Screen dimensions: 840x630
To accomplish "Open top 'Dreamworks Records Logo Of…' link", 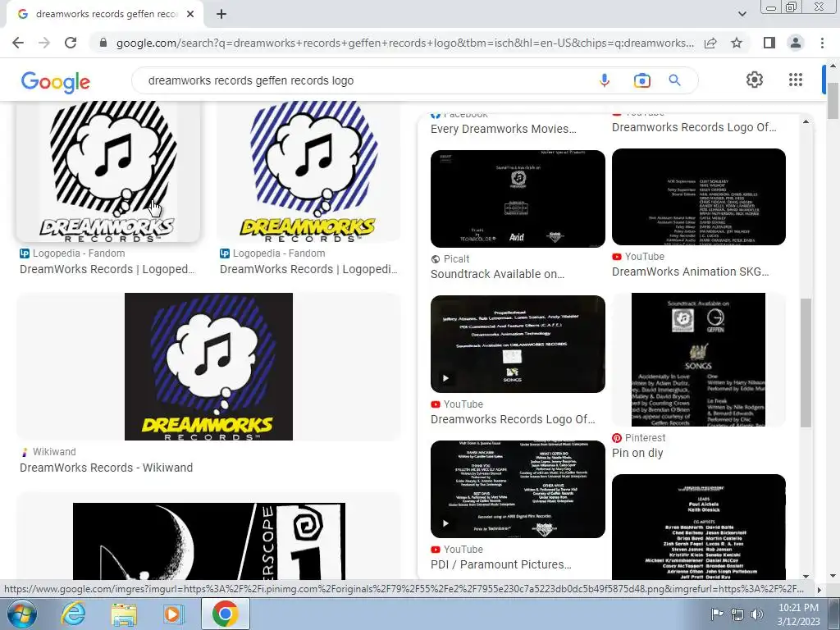I will [694, 127].
